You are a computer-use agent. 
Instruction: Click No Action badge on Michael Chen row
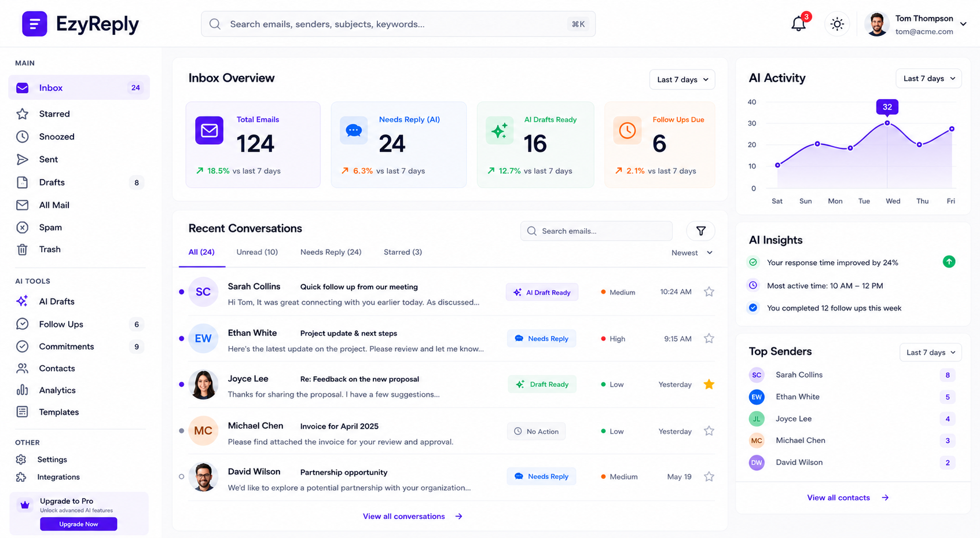pos(537,431)
